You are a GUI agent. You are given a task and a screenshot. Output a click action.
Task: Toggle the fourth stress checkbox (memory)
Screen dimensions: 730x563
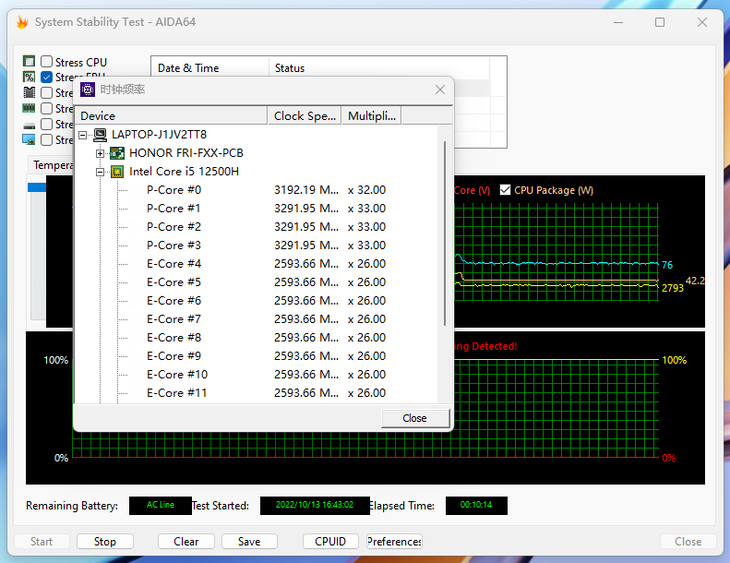coord(47,109)
